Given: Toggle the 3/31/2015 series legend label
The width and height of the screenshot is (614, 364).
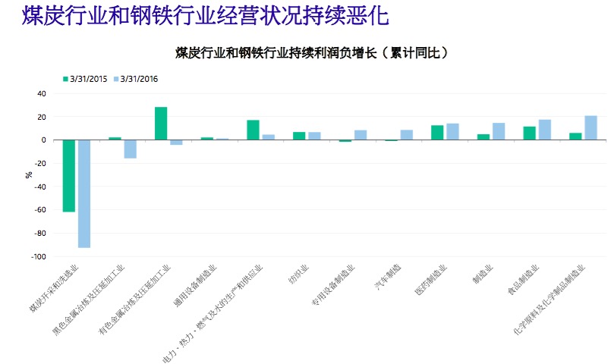Looking at the screenshot, I should pyautogui.click(x=88, y=78).
